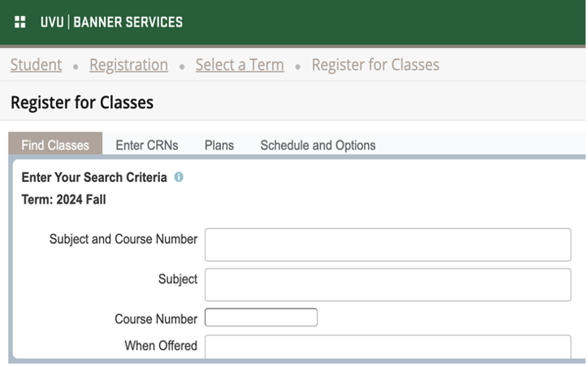Click the When Offered field
Screen dimensions: 588x367
point(387,347)
